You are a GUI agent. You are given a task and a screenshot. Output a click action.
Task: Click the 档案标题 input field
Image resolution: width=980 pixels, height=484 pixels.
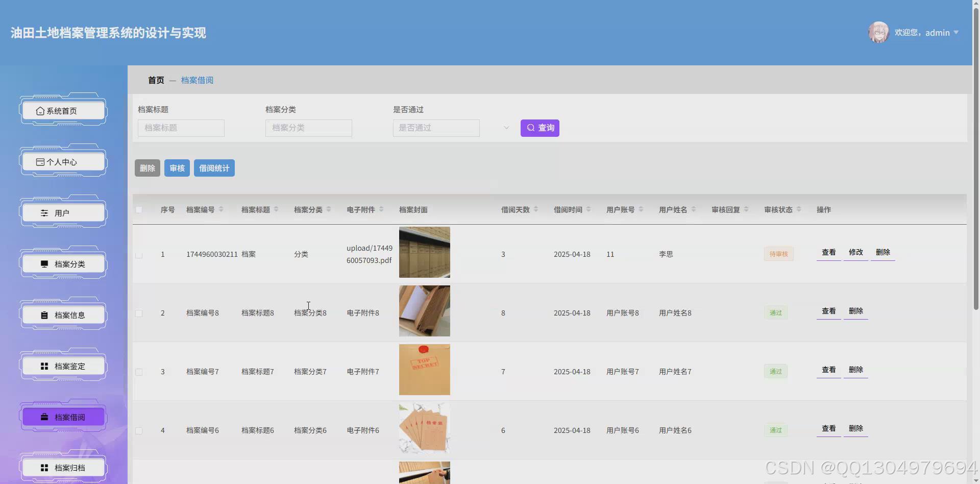click(x=181, y=128)
